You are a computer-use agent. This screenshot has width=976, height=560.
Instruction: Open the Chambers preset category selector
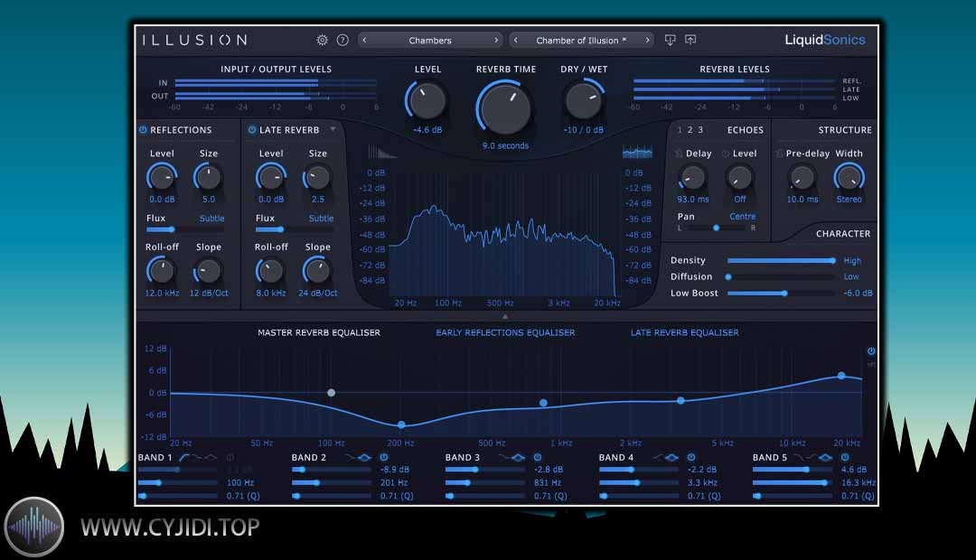[x=430, y=40]
